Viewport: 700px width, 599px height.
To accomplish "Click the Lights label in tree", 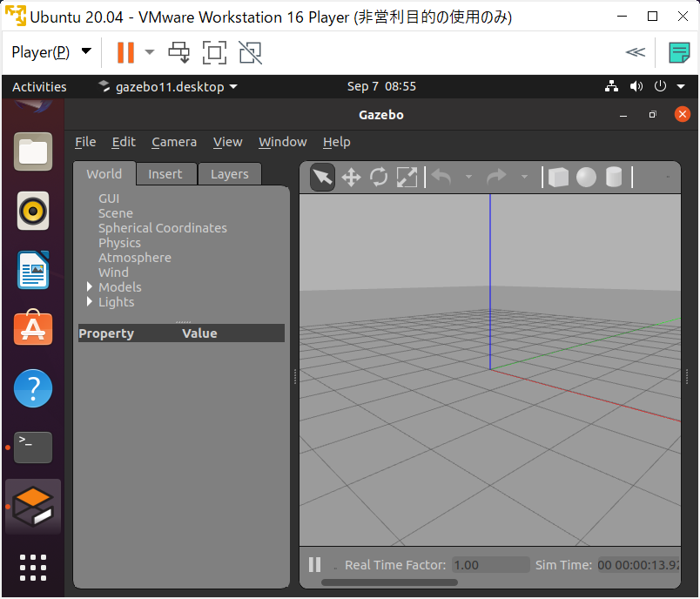I will click(116, 302).
